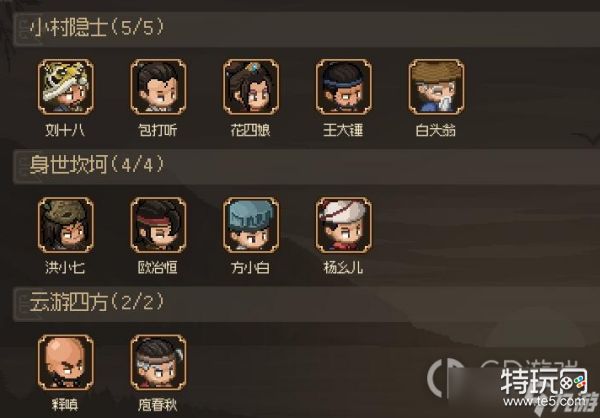Choose the 花四娘 character avatar
The width and height of the screenshot is (600, 418).
point(251,87)
